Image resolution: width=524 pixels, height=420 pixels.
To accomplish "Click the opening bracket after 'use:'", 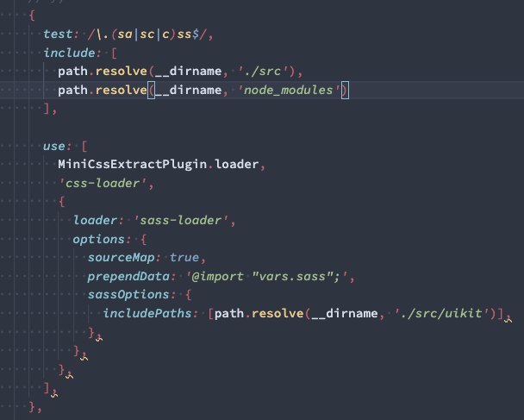I will point(84,146).
